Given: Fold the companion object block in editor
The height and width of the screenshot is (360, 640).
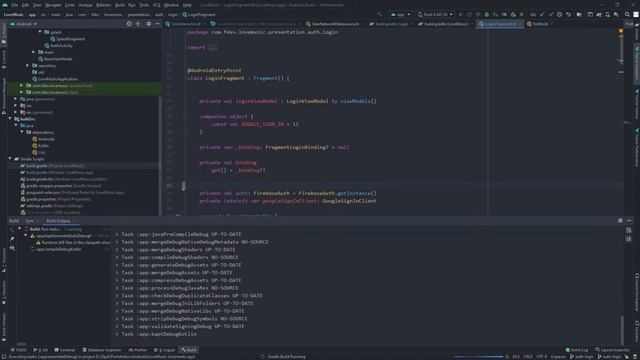Looking at the screenshot, I should (185, 117).
